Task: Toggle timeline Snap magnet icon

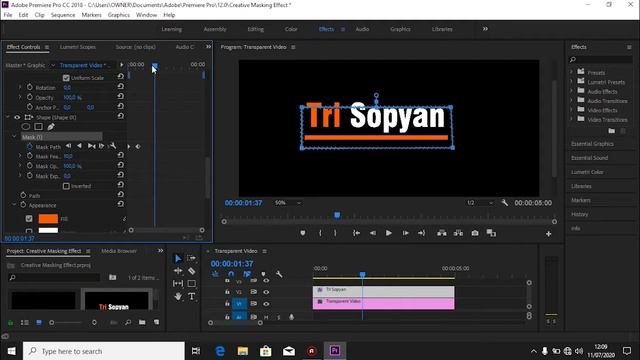Action: click(231, 274)
